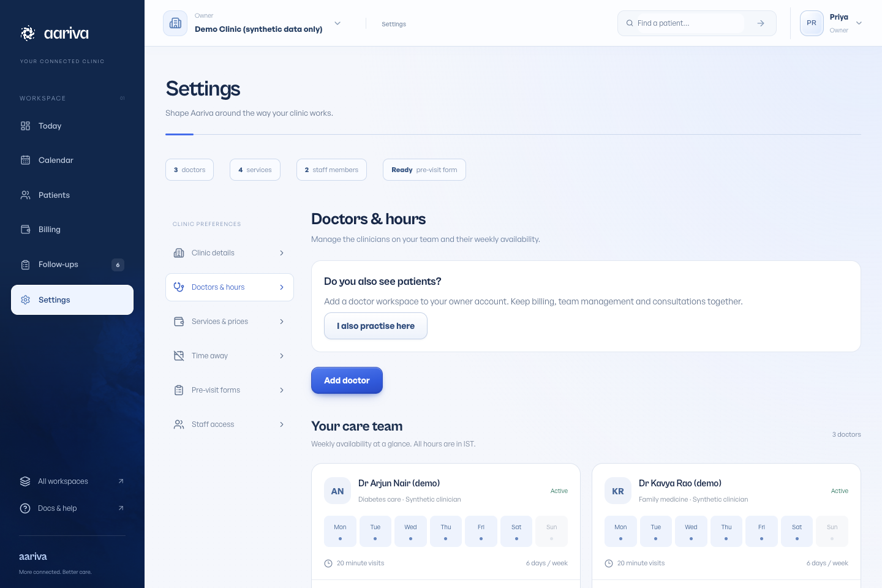Submit patient search with the arrow icon
The height and width of the screenshot is (588, 882).
tap(761, 23)
